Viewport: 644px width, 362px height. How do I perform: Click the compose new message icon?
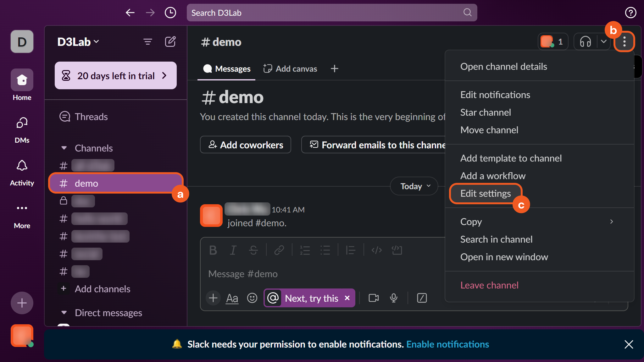(x=170, y=41)
